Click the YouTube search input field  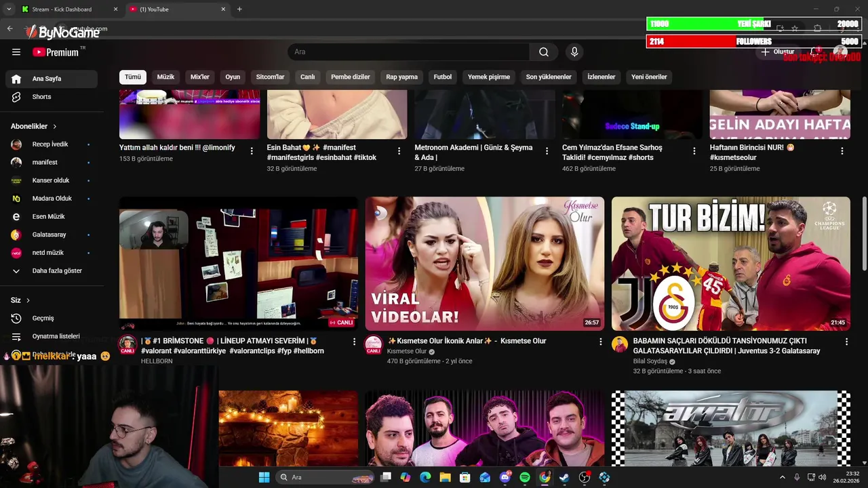[408, 52]
